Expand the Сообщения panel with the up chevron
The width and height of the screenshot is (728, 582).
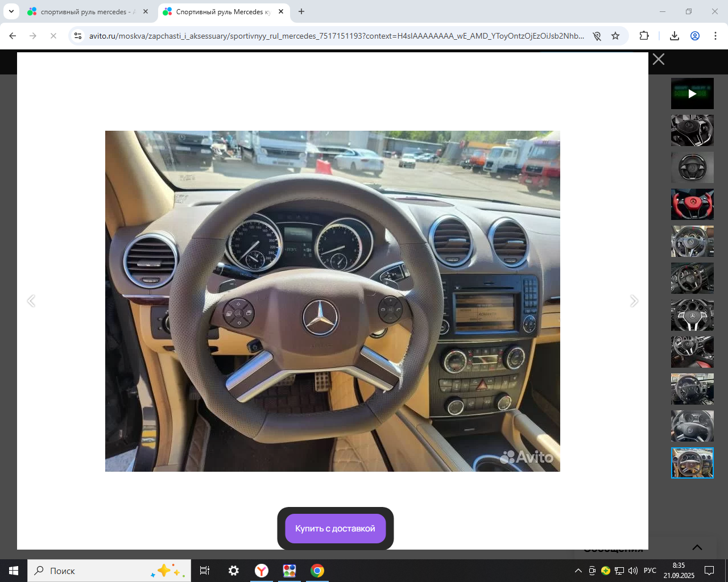click(697, 547)
